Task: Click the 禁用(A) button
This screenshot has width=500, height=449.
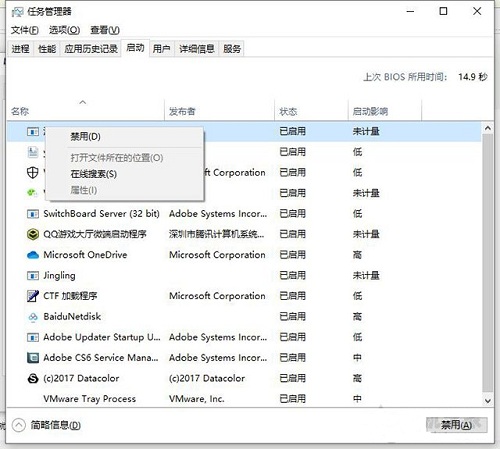Action: coord(456,425)
